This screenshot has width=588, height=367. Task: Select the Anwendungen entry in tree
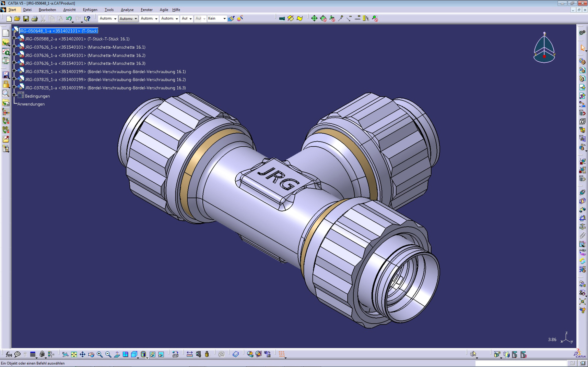pos(31,104)
